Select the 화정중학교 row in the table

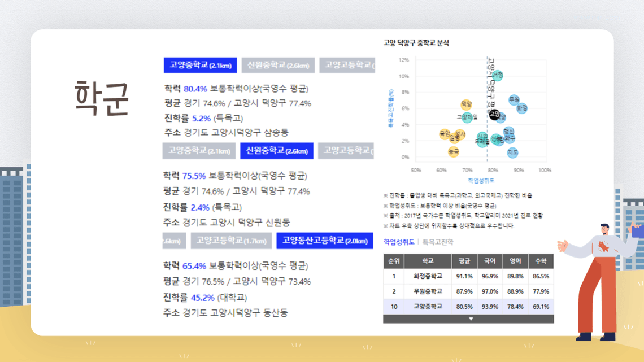pyautogui.click(x=469, y=276)
